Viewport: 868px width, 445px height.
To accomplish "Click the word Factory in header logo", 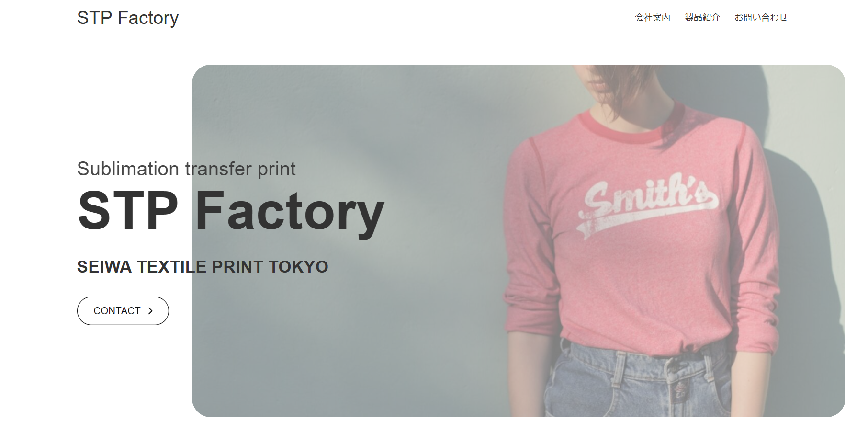I will click(148, 18).
